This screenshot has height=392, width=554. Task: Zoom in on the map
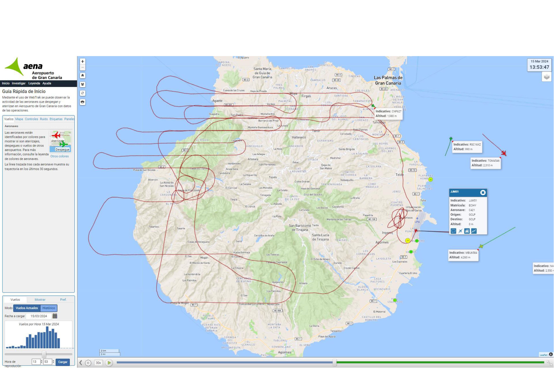click(x=83, y=61)
